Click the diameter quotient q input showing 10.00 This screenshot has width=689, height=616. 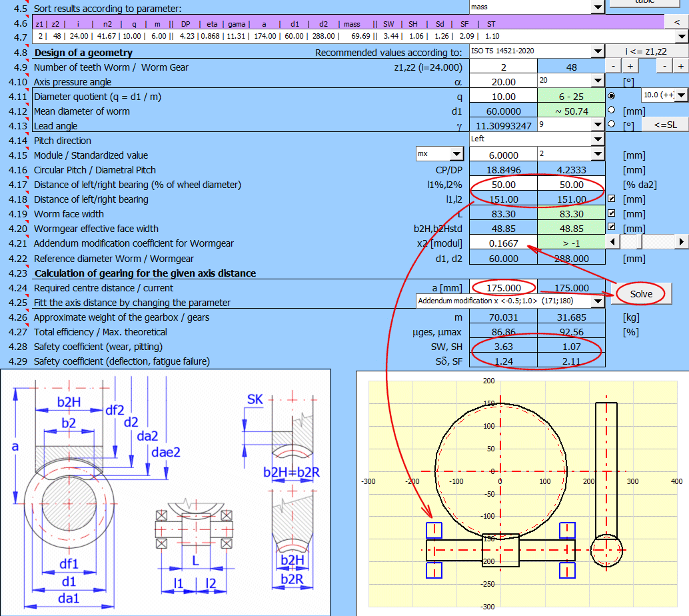tap(504, 96)
